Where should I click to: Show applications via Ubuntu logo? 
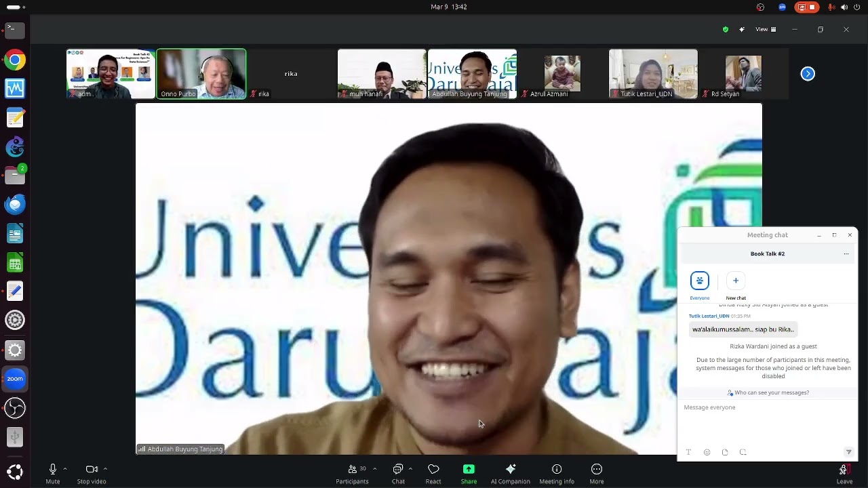[15, 472]
